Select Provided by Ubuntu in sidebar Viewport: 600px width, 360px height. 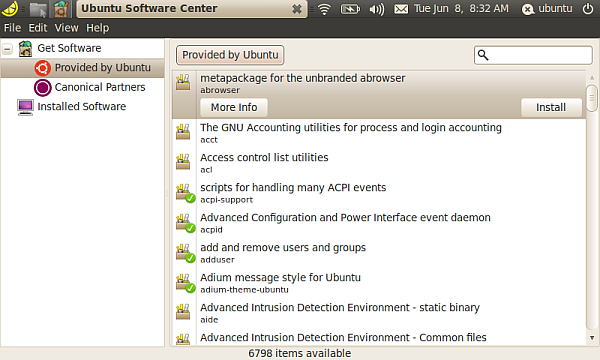click(x=82, y=68)
